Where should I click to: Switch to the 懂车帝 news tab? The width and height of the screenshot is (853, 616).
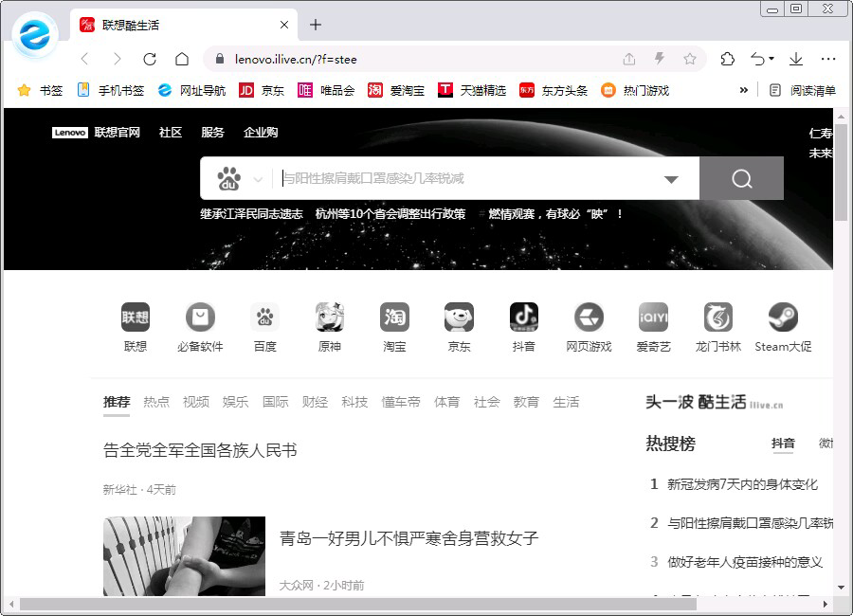pos(401,402)
